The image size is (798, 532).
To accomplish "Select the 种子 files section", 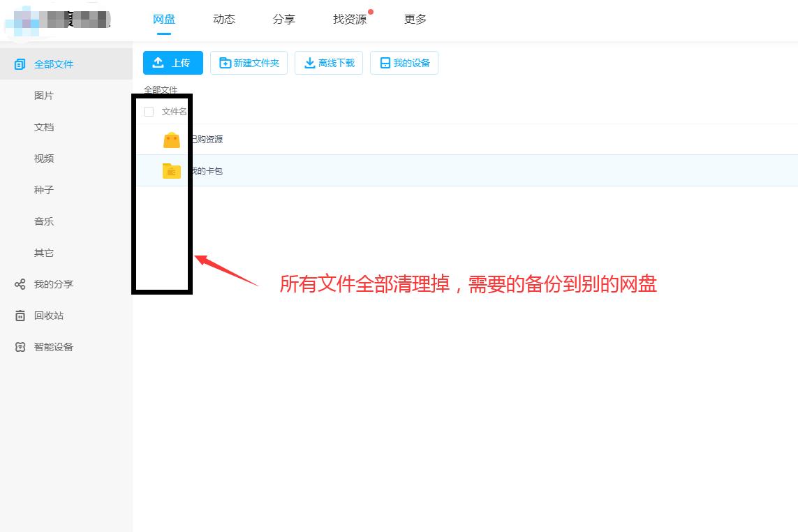I will (x=43, y=189).
